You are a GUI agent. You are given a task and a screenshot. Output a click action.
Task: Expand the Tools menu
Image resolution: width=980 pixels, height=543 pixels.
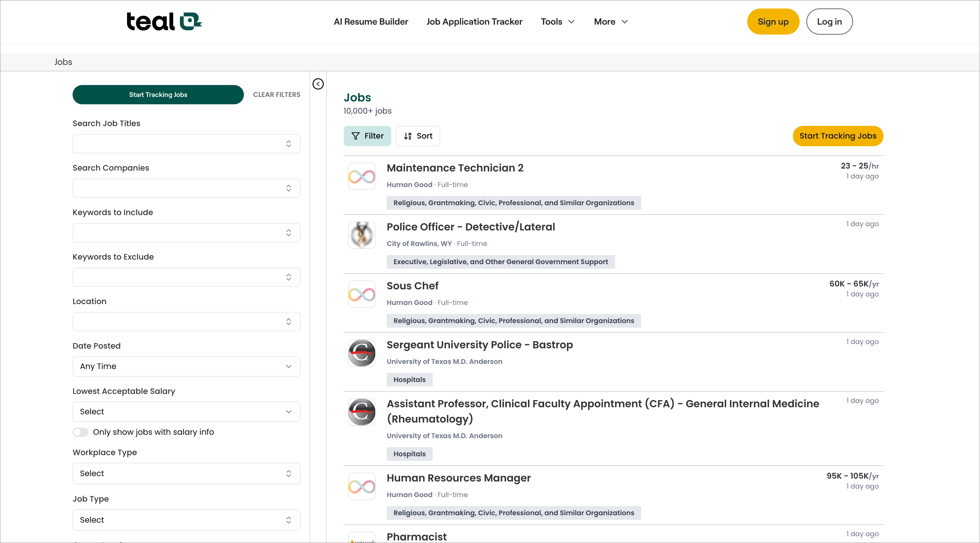coord(558,22)
